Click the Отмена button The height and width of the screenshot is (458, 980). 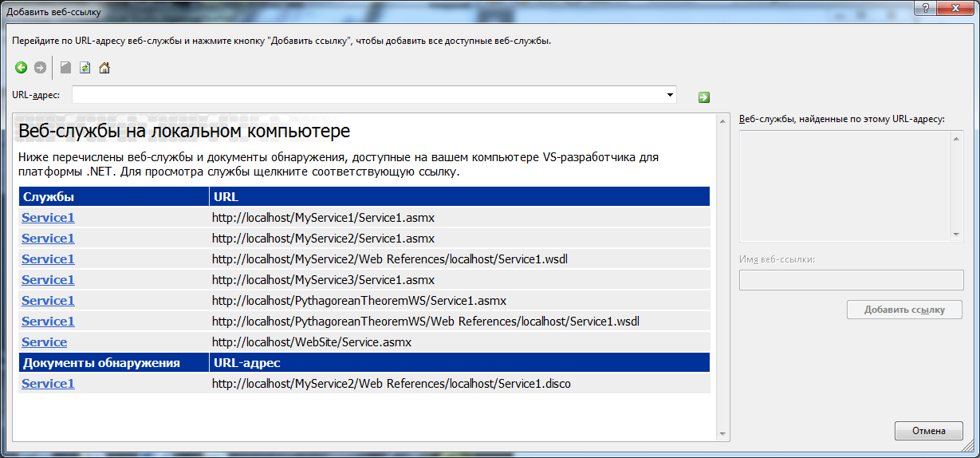tap(928, 431)
